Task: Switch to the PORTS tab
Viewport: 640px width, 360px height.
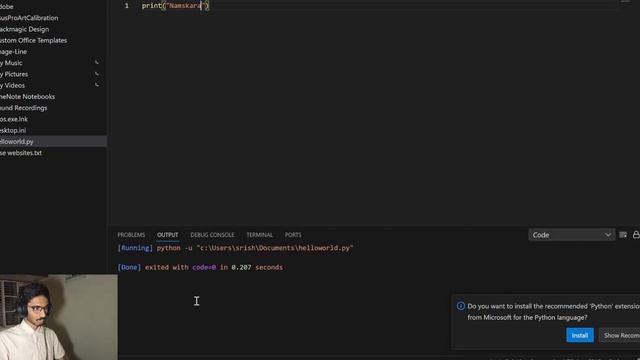Action: pos(293,235)
